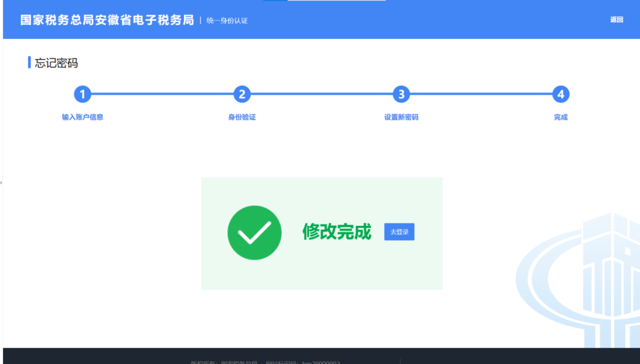
Task: Click the step 3 circle icon
Action: pos(401,94)
